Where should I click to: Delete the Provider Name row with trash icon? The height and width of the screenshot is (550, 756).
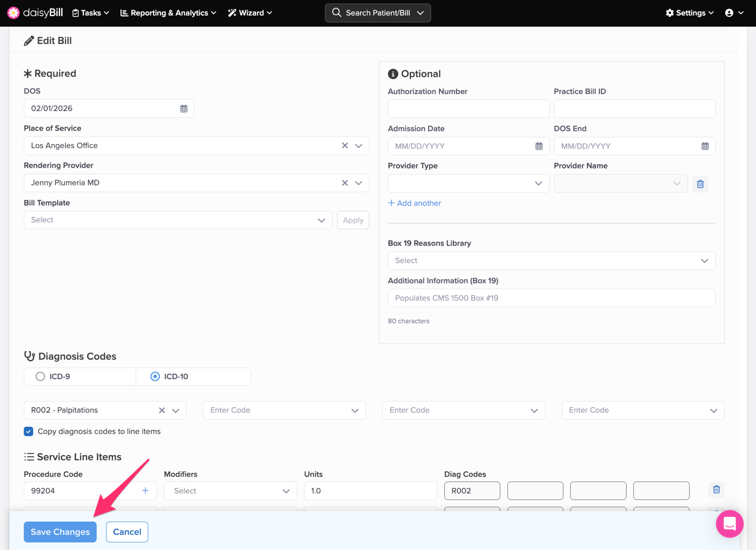point(700,184)
